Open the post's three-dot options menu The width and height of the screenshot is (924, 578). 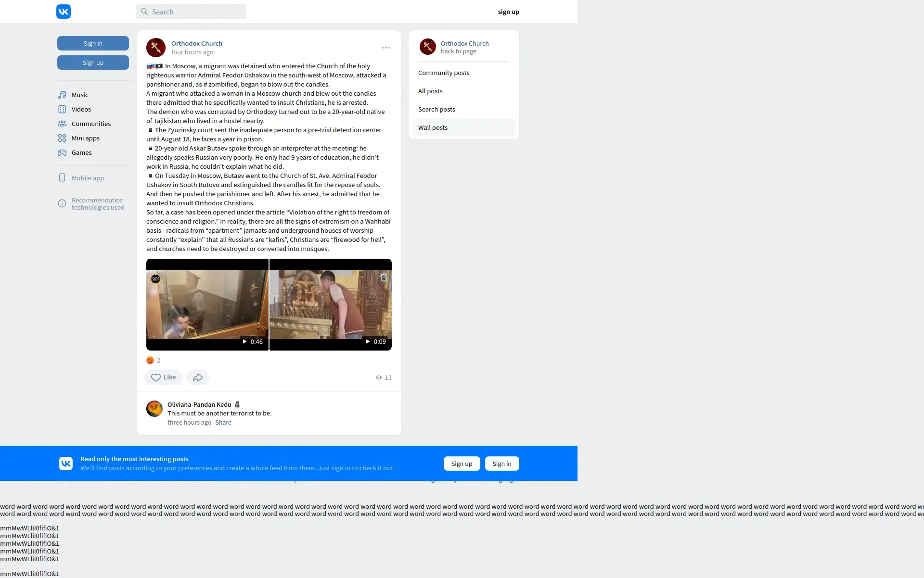(386, 48)
